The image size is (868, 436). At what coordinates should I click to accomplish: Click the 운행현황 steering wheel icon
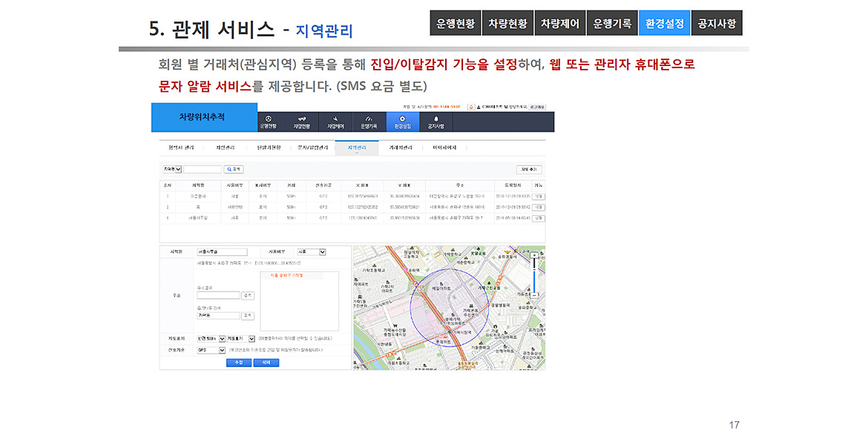tap(268, 119)
